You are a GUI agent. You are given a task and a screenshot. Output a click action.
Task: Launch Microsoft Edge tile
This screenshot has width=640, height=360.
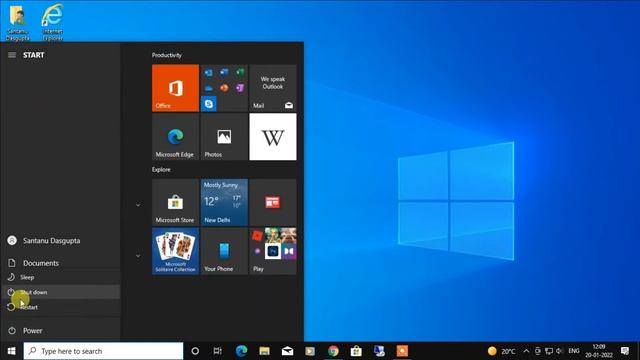click(x=176, y=137)
